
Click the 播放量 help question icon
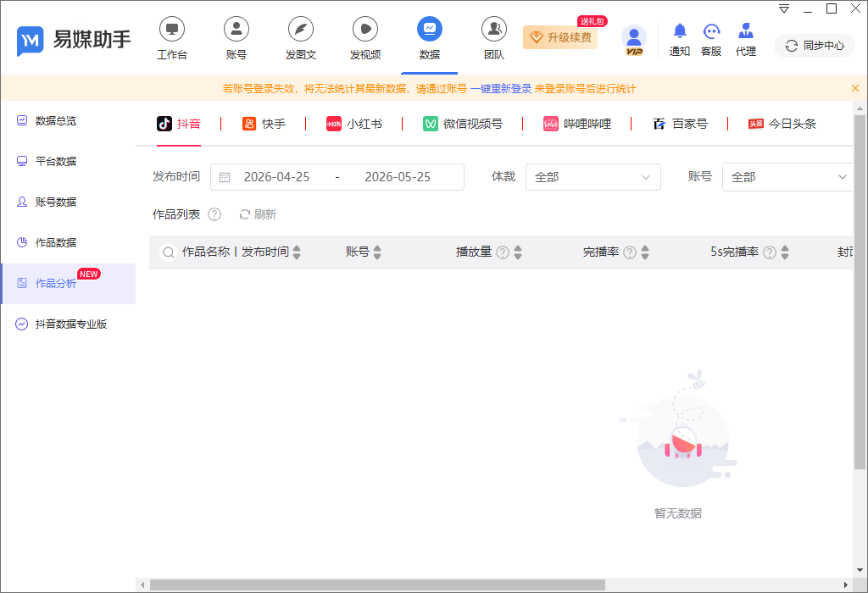pyautogui.click(x=503, y=252)
